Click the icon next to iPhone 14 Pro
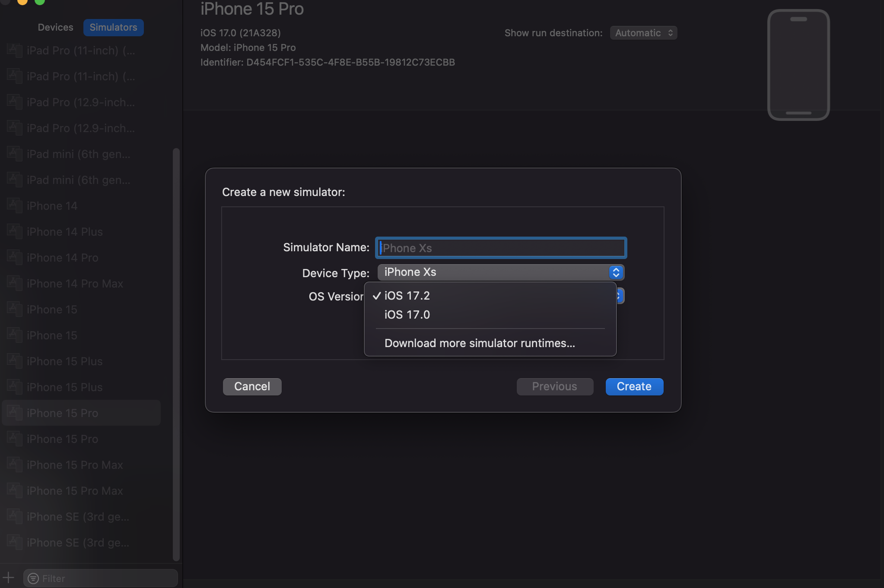Image resolution: width=884 pixels, height=588 pixels. (x=14, y=258)
